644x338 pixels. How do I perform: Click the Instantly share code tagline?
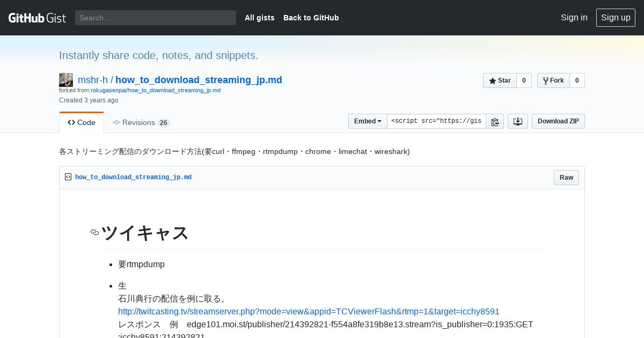point(159,55)
